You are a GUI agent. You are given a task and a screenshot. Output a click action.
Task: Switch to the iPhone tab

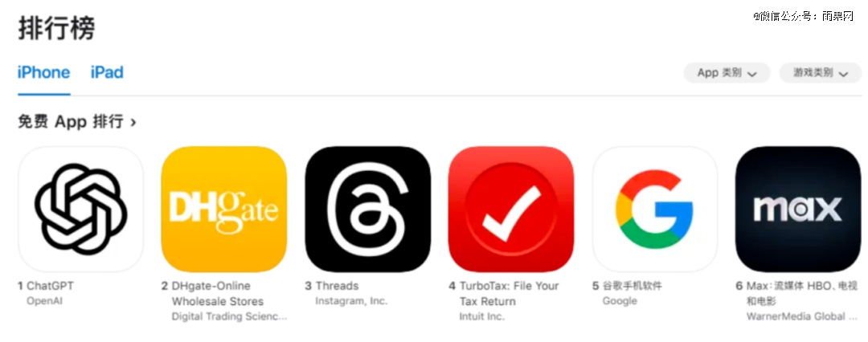click(43, 72)
